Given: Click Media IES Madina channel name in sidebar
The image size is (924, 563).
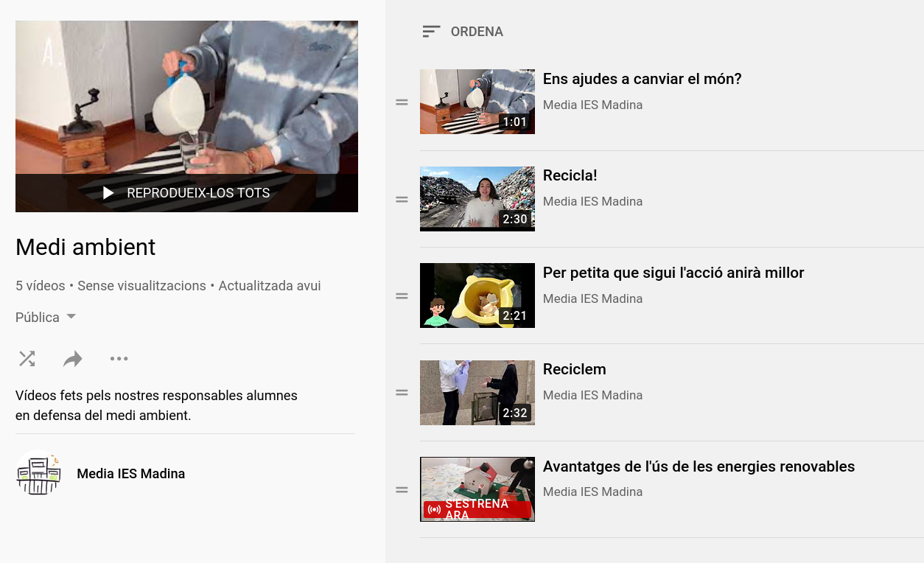Looking at the screenshot, I should coord(130,474).
